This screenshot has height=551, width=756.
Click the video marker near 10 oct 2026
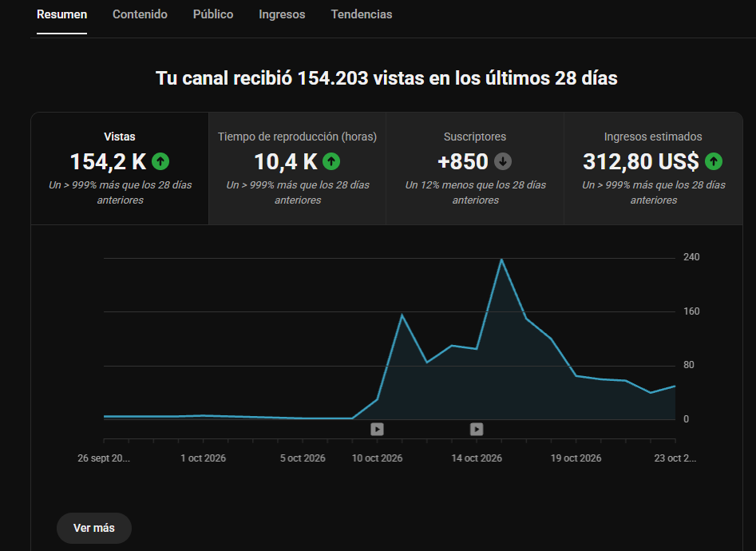click(377, 429)
